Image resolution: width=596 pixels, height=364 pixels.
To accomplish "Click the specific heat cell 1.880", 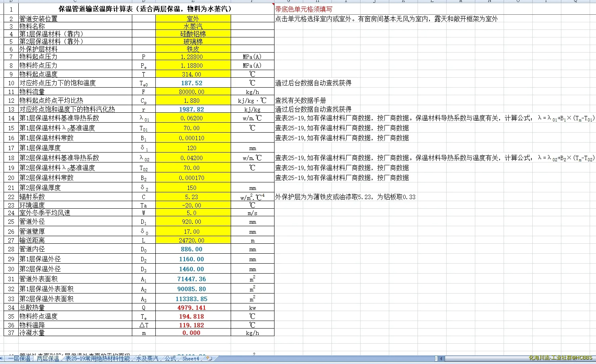I will (x=193, y=100).
